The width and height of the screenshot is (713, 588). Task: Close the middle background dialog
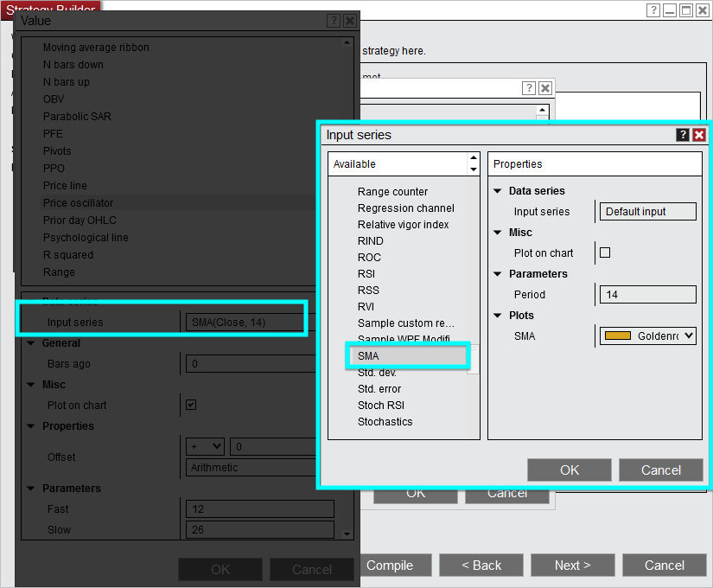tap(545, 88)
